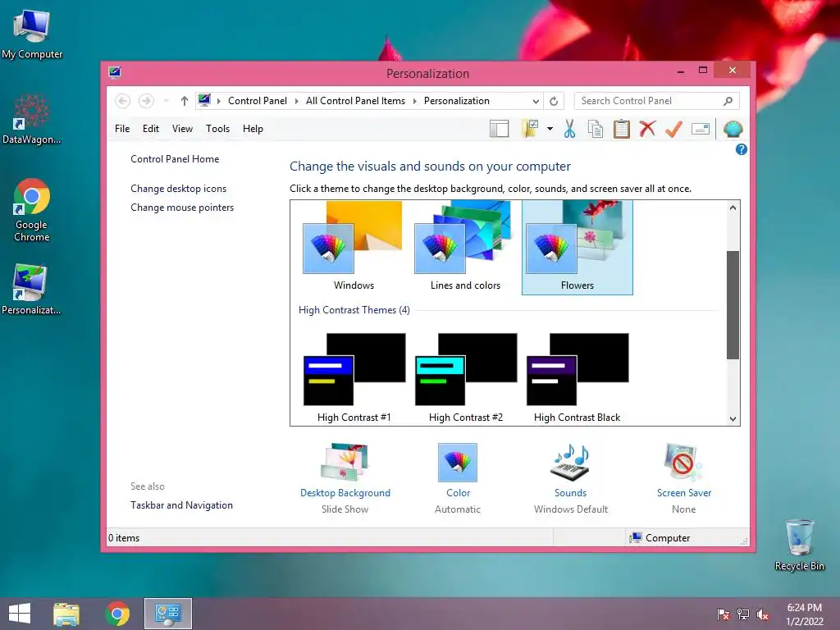This screenshot has width=840, height=630.
Task: Click the Recycle Bin desktop icon
Action: 799,545
